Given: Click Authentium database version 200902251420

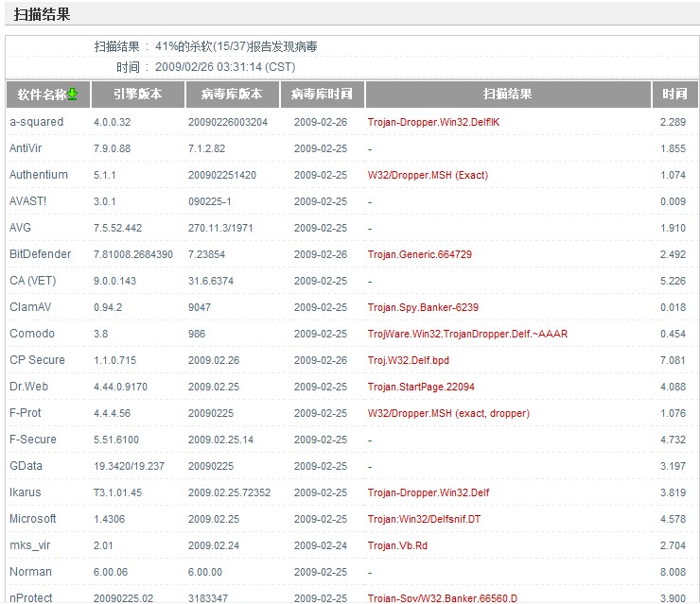Looking at the screenshot, I should 222,175.
